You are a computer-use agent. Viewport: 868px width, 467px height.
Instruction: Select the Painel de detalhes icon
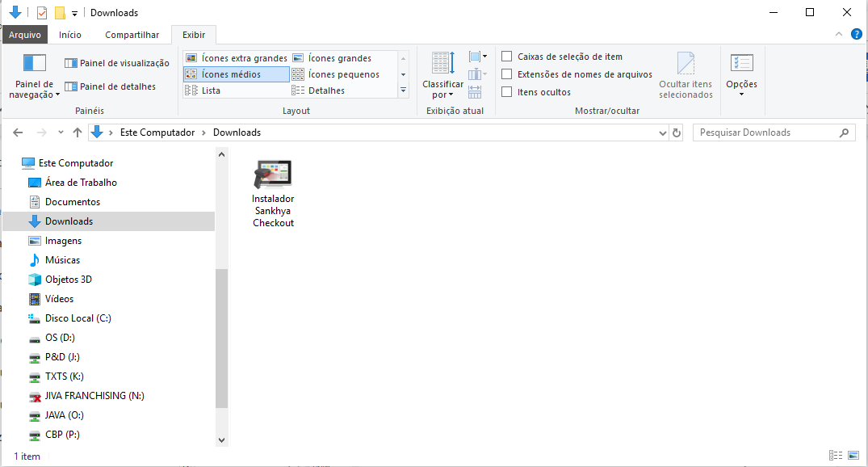coord(71,86)
